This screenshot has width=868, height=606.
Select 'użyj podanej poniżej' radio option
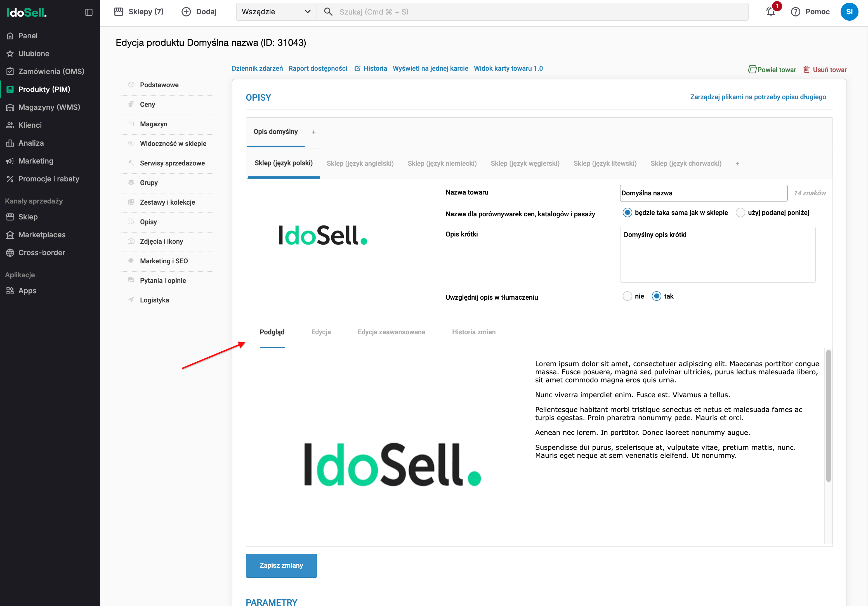(740, 212)
